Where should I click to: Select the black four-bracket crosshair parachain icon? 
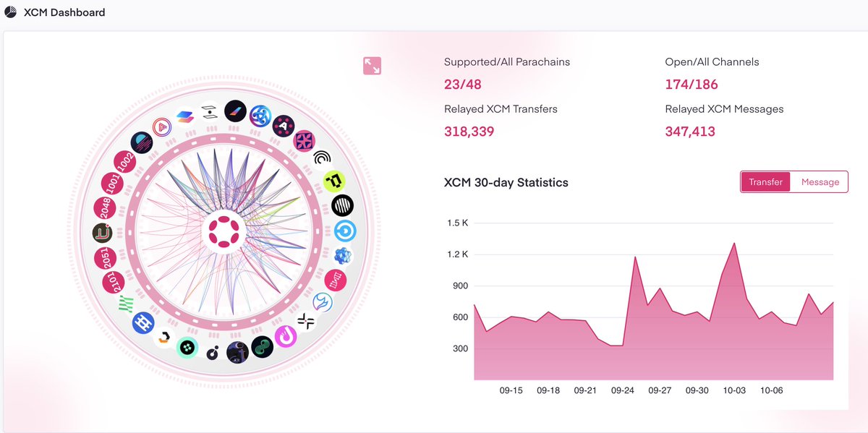click(306, 322)
